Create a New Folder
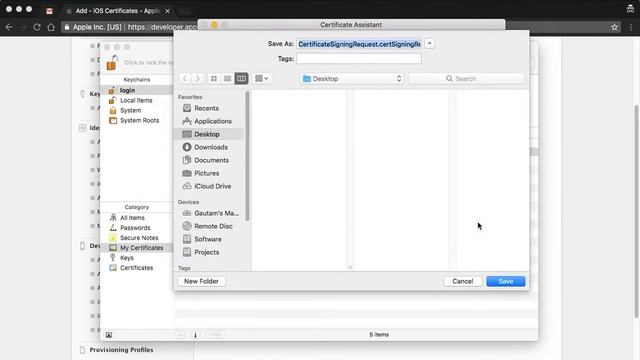This screenshot has width=640, height=360. 201,281
